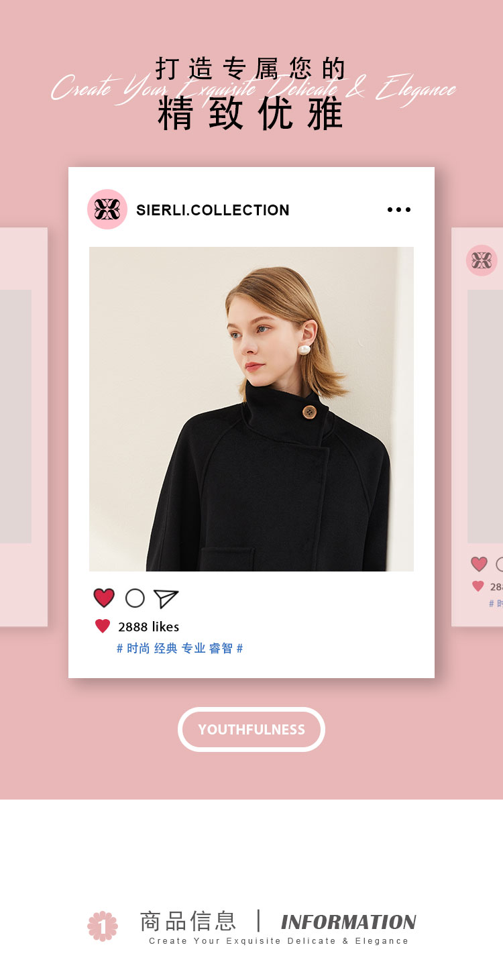Viewport: 503px width, 980px height.
Task: Select the right partially visible post card
Action: point(477,427)
